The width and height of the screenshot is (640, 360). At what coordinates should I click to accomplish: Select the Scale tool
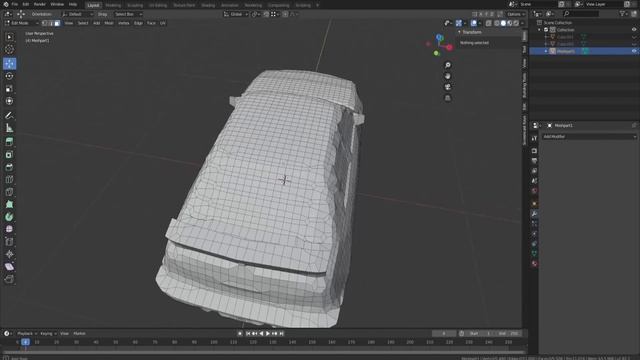click(x=9, y=89)
